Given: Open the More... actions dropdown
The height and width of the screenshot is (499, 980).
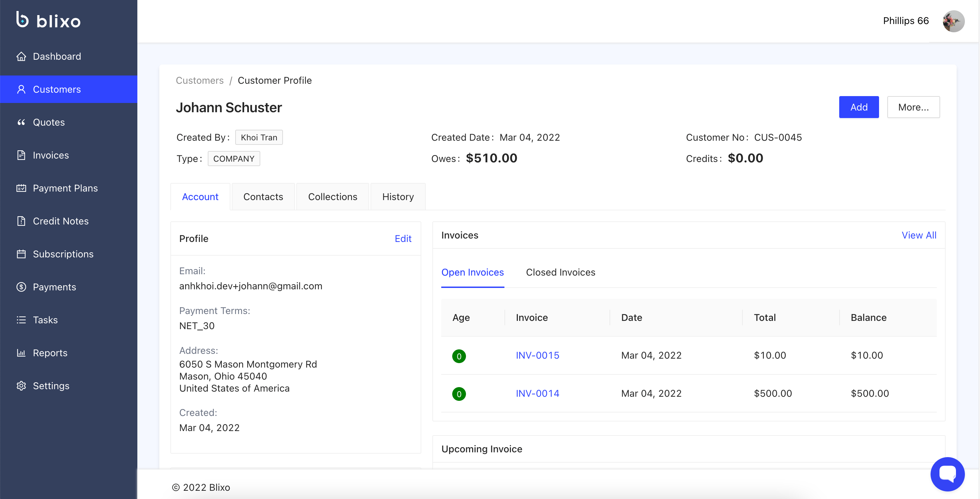Looking at the screenshot, I should [x=913, y=107].
